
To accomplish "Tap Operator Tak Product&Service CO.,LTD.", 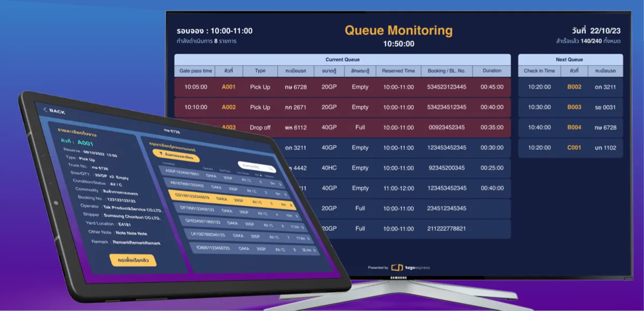I will pos(134,208).
